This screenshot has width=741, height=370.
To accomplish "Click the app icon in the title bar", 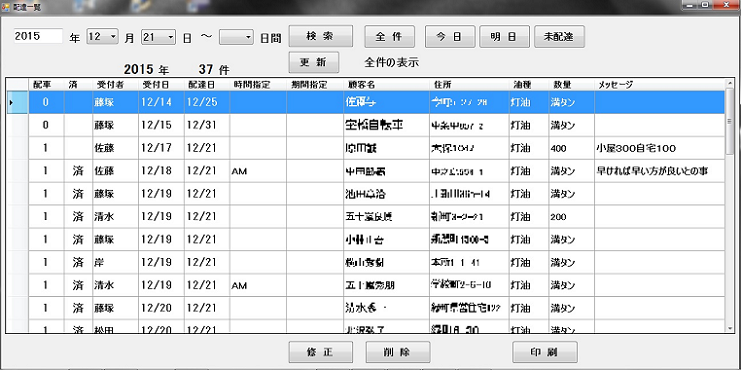I will [6, 8].
